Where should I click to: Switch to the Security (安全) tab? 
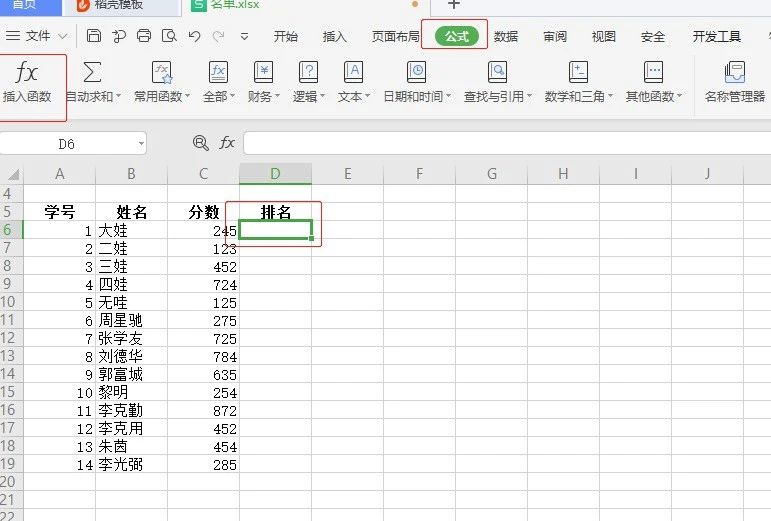pyautogui.click(x=653, y=36)
